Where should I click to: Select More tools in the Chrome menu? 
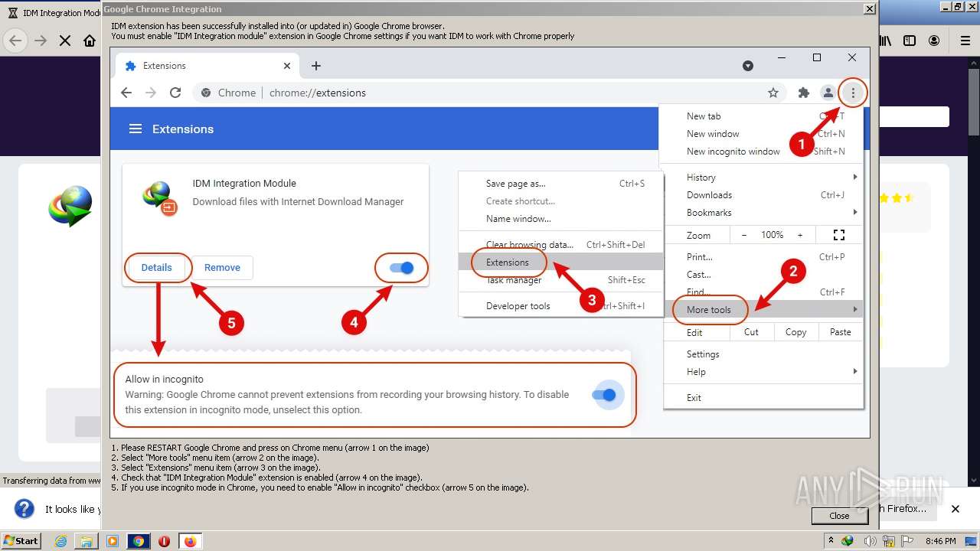coord(763,310)
